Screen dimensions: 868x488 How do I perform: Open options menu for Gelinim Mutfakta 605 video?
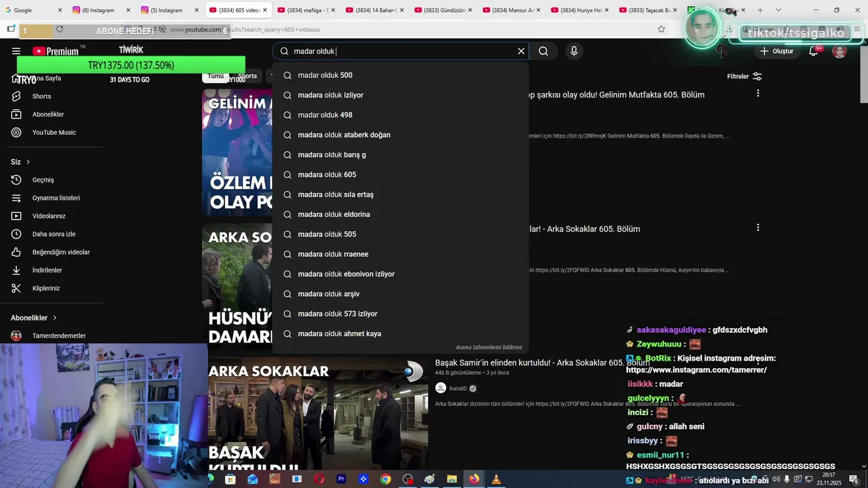coord(757,94)
